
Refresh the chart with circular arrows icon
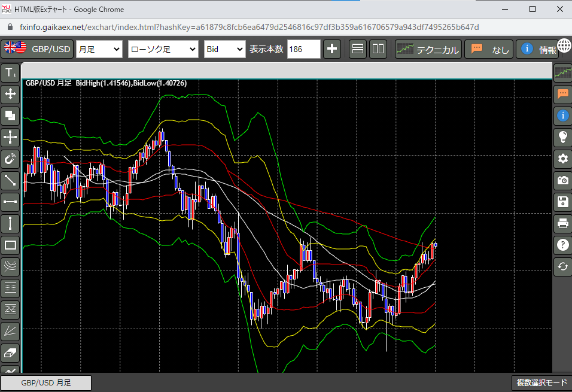(x=563, y=266)
